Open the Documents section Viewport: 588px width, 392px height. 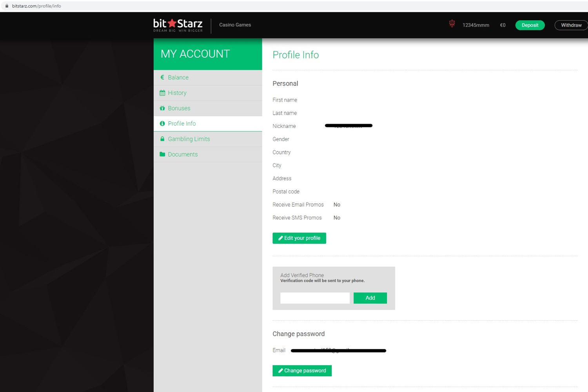(183, 154)
